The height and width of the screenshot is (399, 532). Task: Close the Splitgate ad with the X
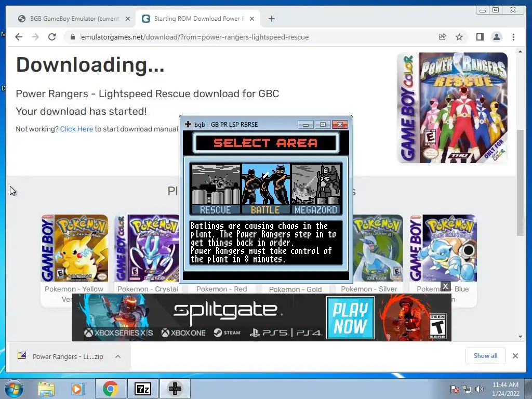coord(445,287)
